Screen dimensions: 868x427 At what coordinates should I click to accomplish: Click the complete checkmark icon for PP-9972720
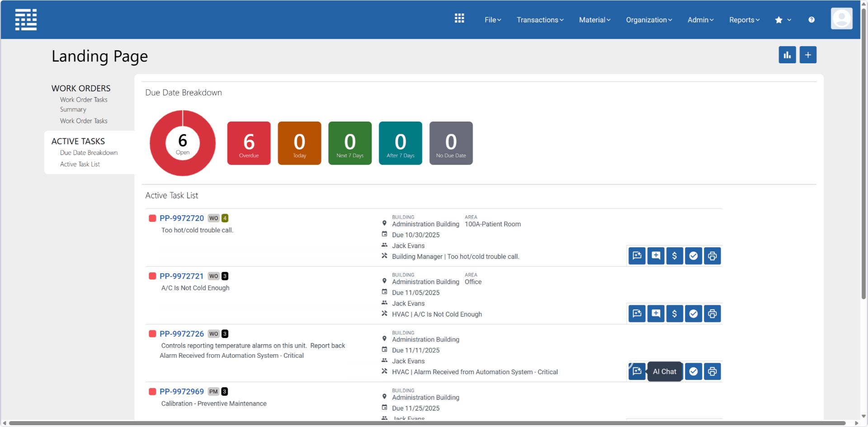click(693, 256)
